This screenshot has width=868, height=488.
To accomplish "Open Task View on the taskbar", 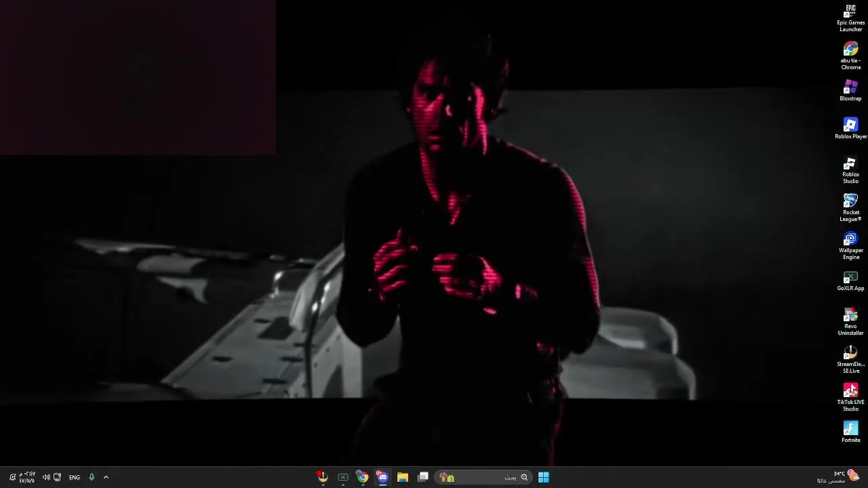I will 422,477.
